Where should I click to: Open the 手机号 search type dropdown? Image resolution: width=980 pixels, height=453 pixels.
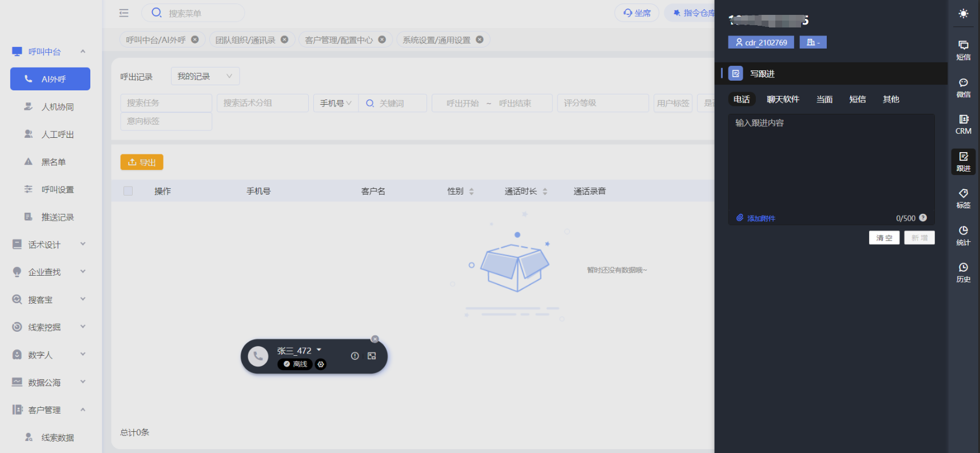pyautogui.click(x=336, y=103)
